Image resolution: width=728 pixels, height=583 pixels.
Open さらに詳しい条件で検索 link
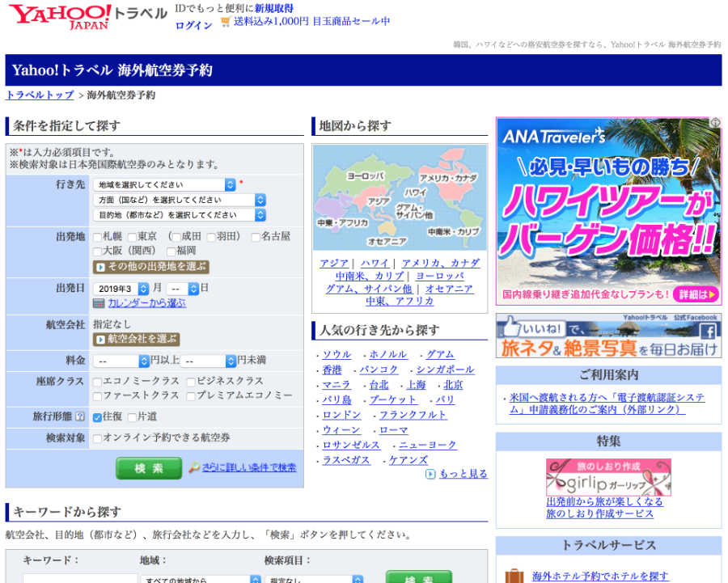coord(249,467)
